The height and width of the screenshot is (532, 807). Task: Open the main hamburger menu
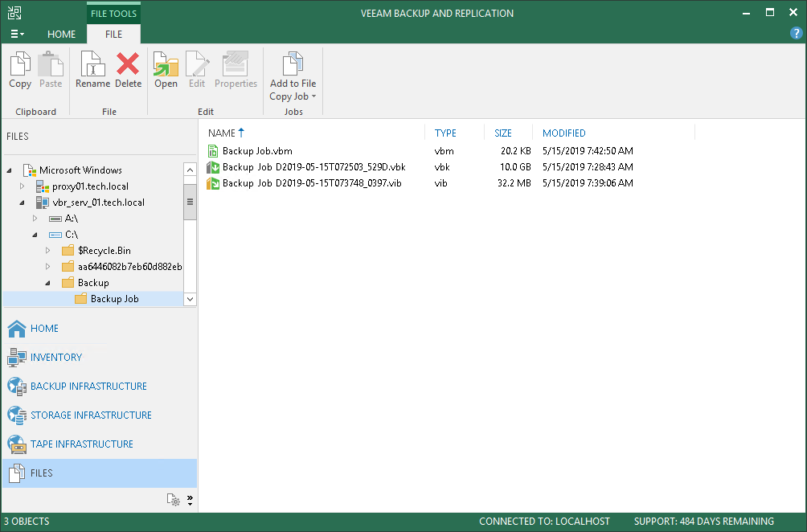pyautogui.click(x=17, y=34)
